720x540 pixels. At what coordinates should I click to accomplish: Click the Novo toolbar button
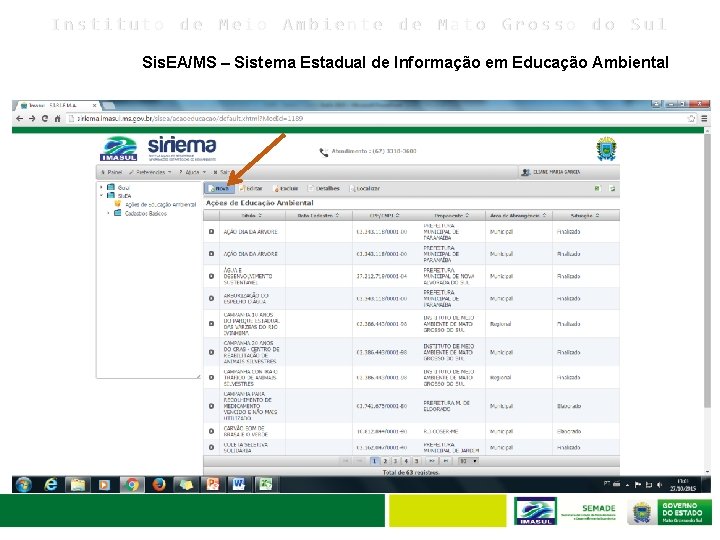[219, 188]
